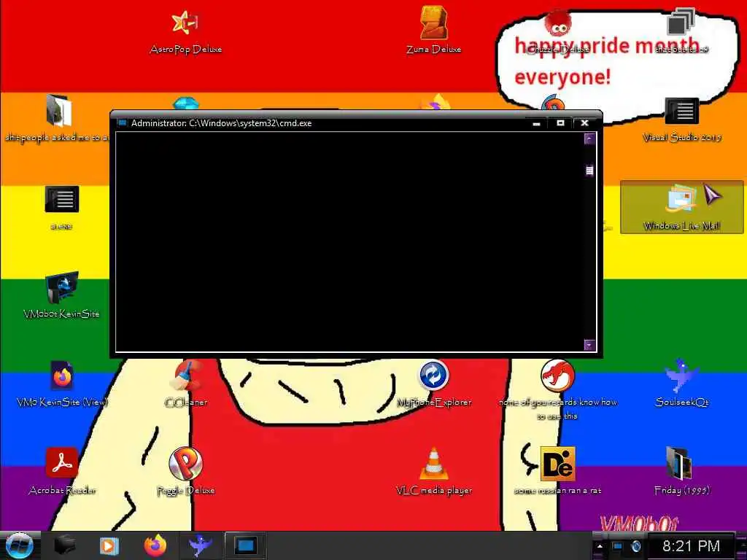This screenshot has width=747, height=560.
Task: Open the red dragon 'none of you' icon
Action: click(558, 389)
